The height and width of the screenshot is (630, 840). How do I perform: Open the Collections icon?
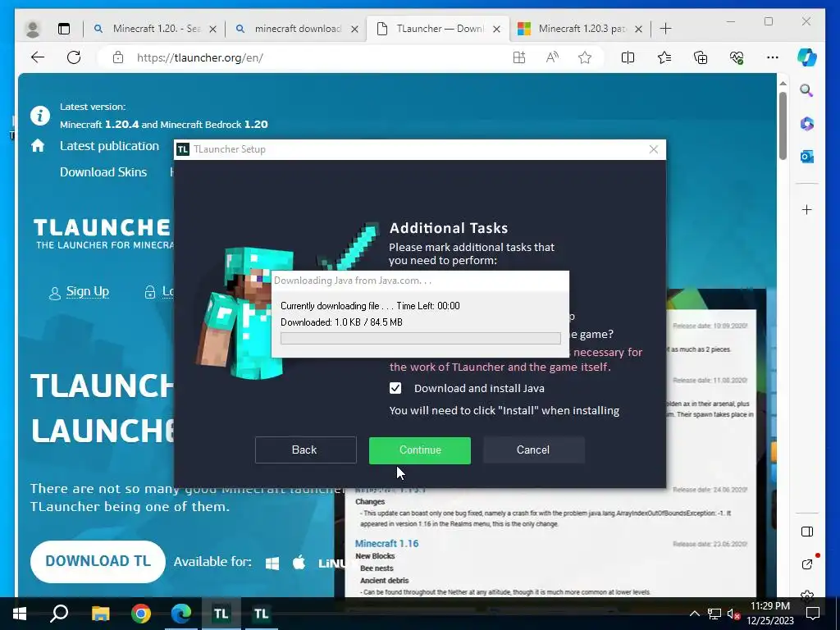tap(701, 57)
